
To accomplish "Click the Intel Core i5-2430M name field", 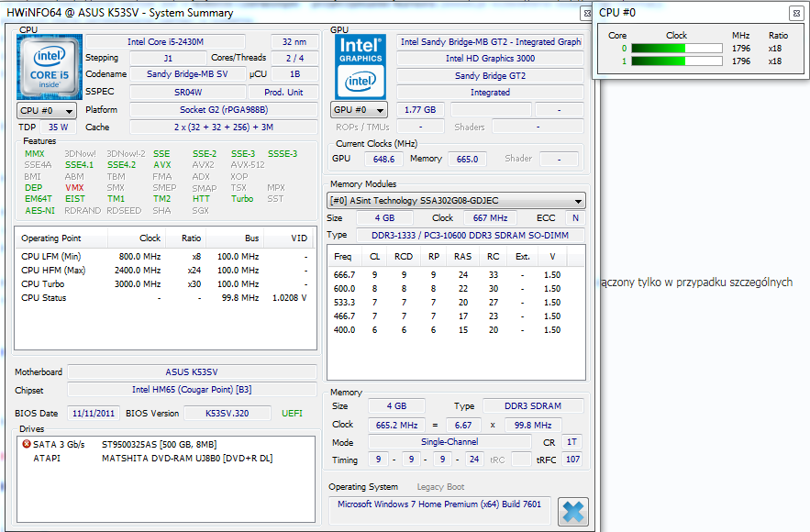I will pyautogui.click(x=165, y=42).
